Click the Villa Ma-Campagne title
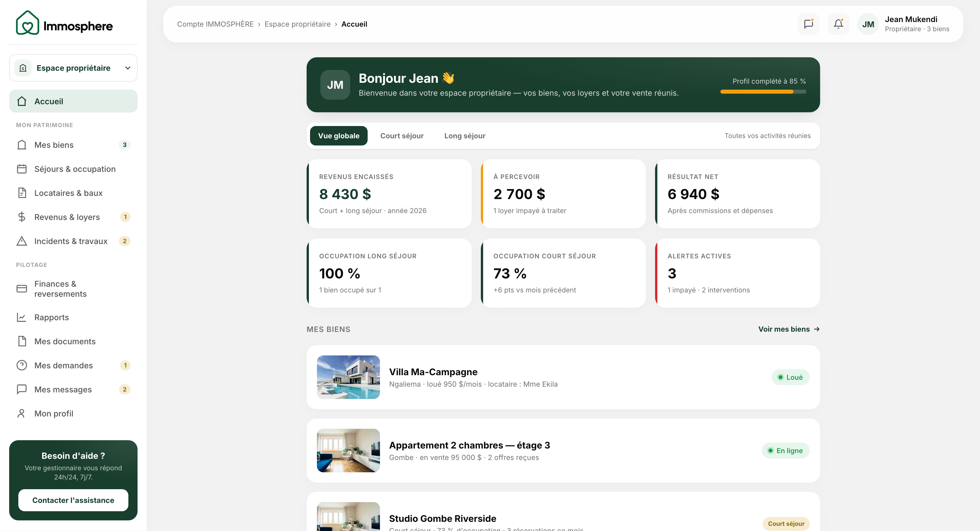Viewport: 980px width, 531px height. click(x=433, y=372)
